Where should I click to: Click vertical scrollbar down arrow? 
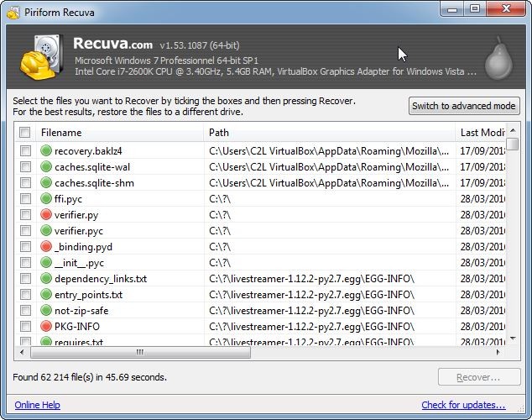tap(513, 339)
